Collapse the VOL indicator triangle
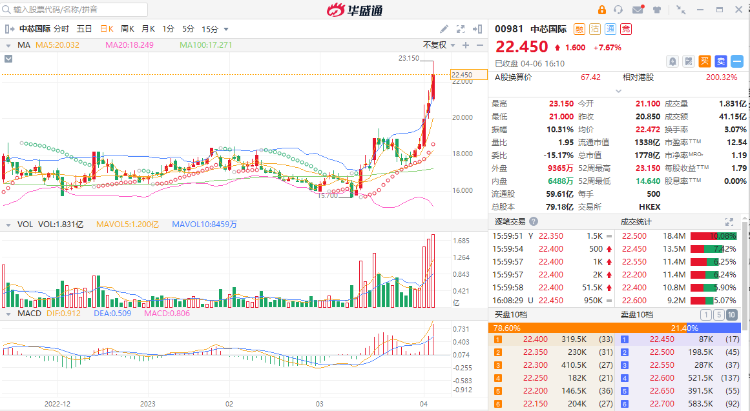Screen dimensions: 750x411 [x=8, y=224]
